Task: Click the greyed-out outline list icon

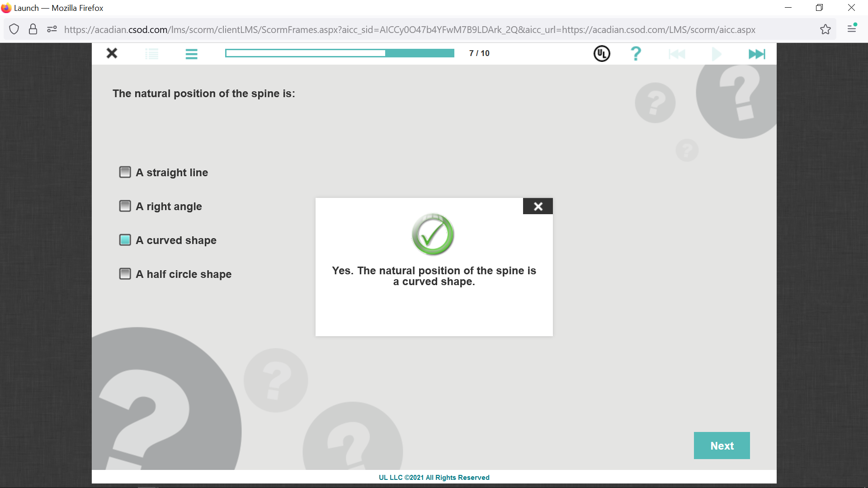Action: pyautogui.click(x=152, y=54)
